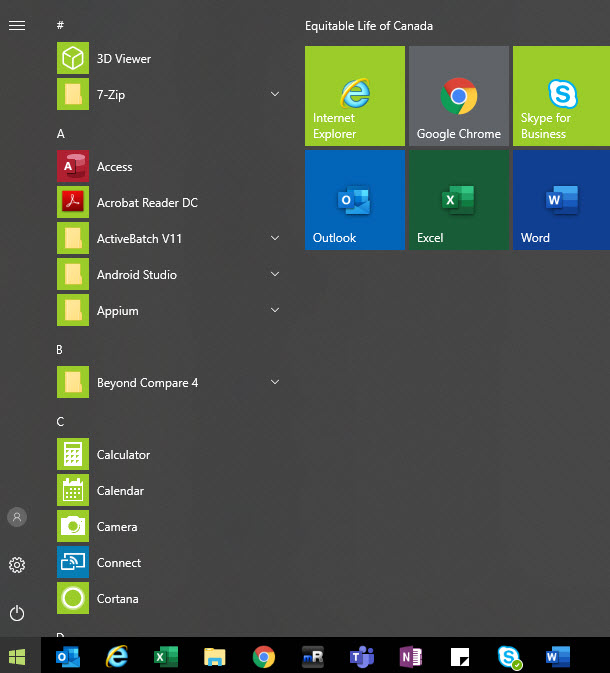The width and height of the screenshot is (610, 673).
Task: Launch Calculator app
Action: tap(168, 455)
